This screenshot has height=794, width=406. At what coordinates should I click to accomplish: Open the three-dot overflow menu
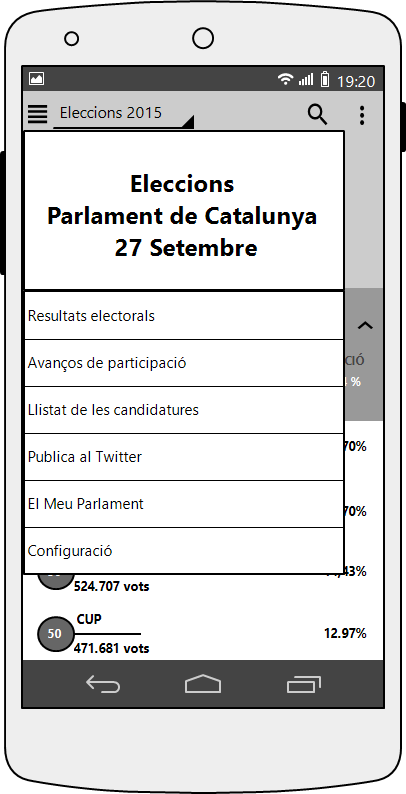(x=361, y=115)
